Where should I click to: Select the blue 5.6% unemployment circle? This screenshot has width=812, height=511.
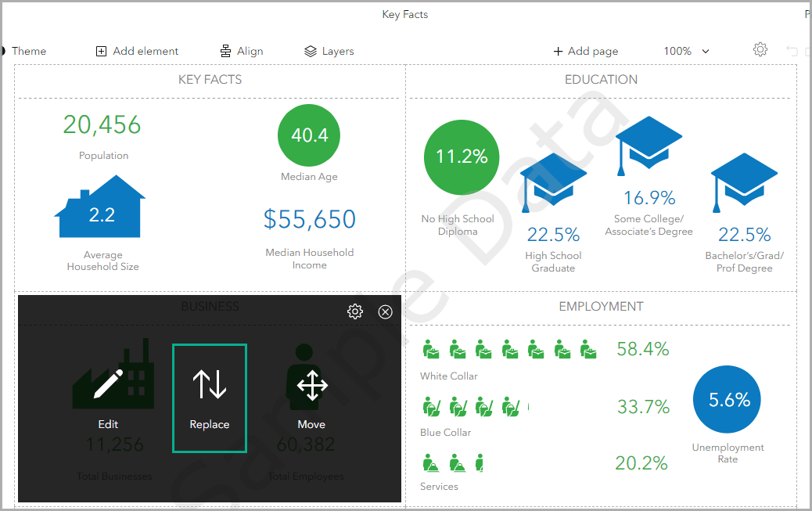[727, 400]
